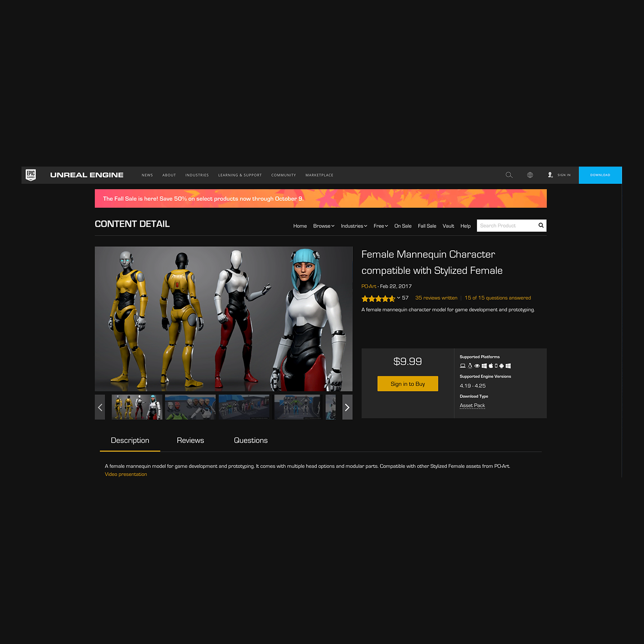Click the Windows icon right of Android icon

[508, 366]
